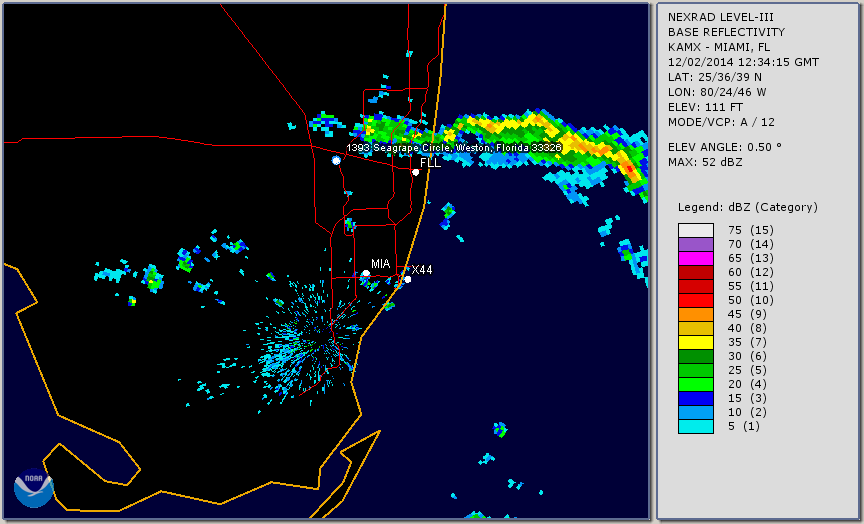This screenshot has height=524, width=864.
Task: Select the 35 dBZ yellow legend swatch
Action: (696, 342)
